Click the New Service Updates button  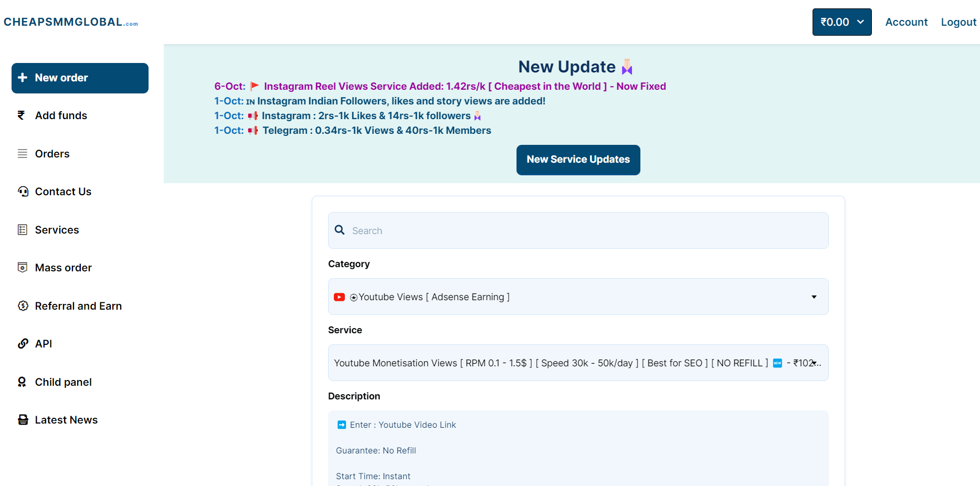point(578,160)
